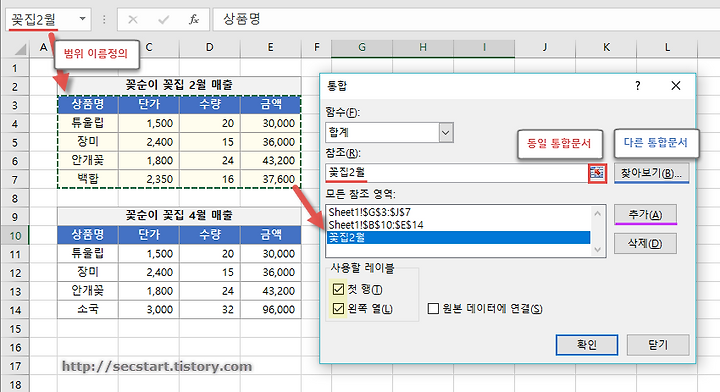Click cell with value 2,350
Viewport: 720px width, 392px height.
coord(149,179)
